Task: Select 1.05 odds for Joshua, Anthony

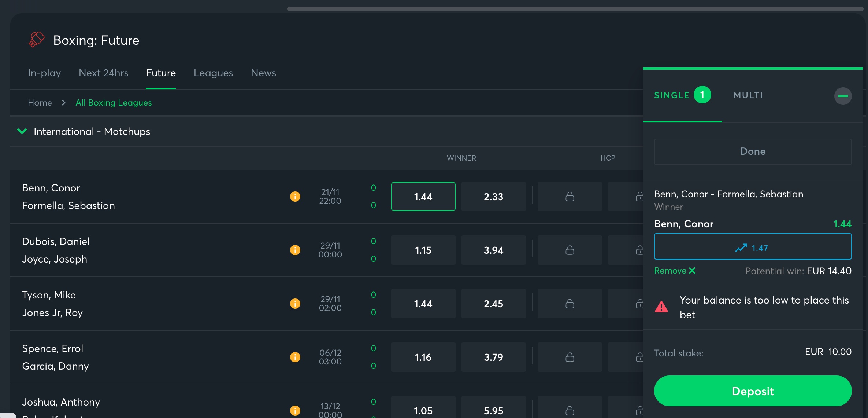Action: (x=423, y=407)
